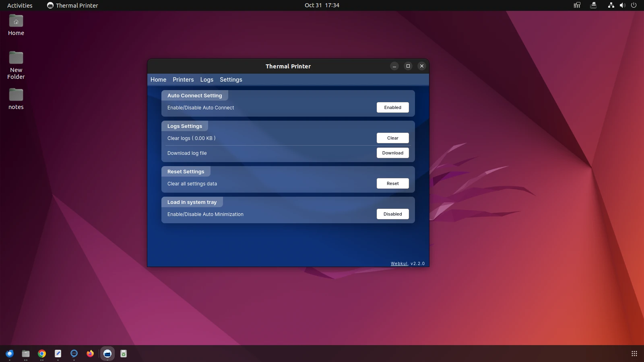The width and height of the screenshot is (644, 362).
Task: Follow the Webkul link
Action: coord(399,263)
